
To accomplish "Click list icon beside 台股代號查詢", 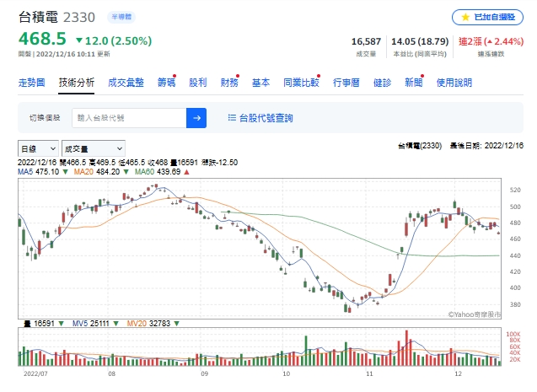I will (x=232, y=118).
